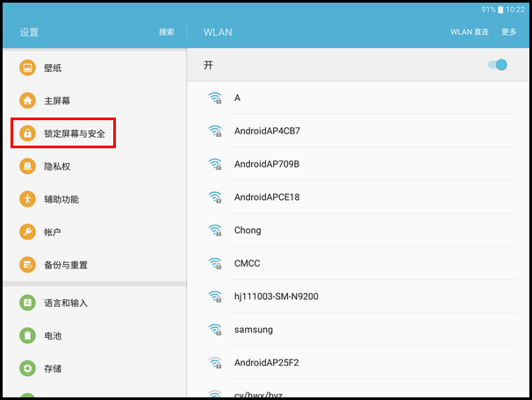Open 辅助功能 settings
This screenshot has width=532, height=400.
[95, 199]
